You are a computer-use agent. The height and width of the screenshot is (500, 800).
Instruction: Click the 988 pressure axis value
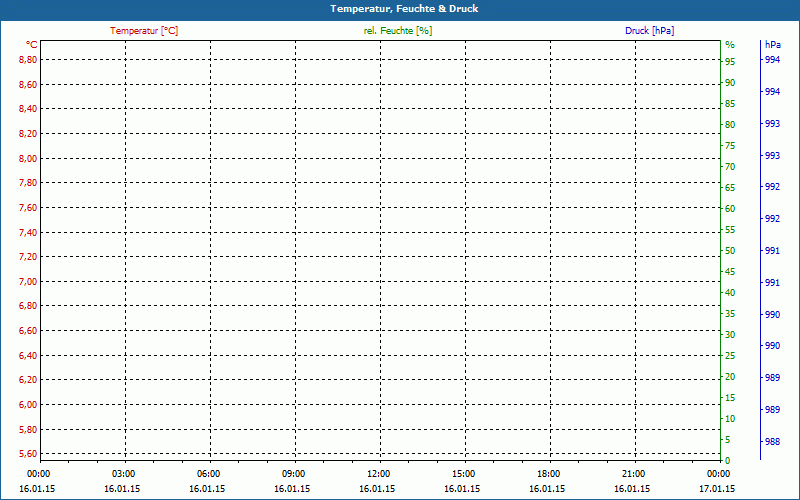click(772, 442)
